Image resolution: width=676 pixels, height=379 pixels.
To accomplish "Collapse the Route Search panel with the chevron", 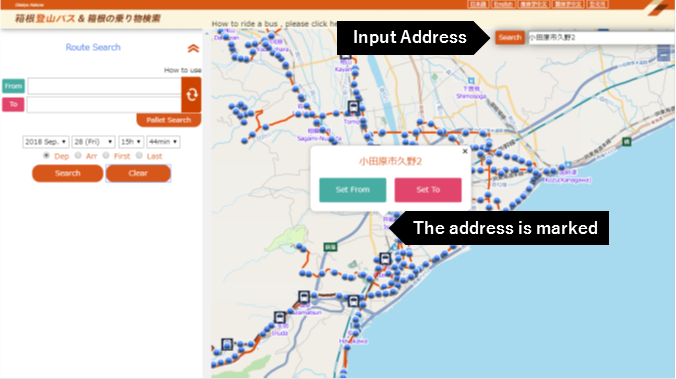I will click(x=193, y=48).
